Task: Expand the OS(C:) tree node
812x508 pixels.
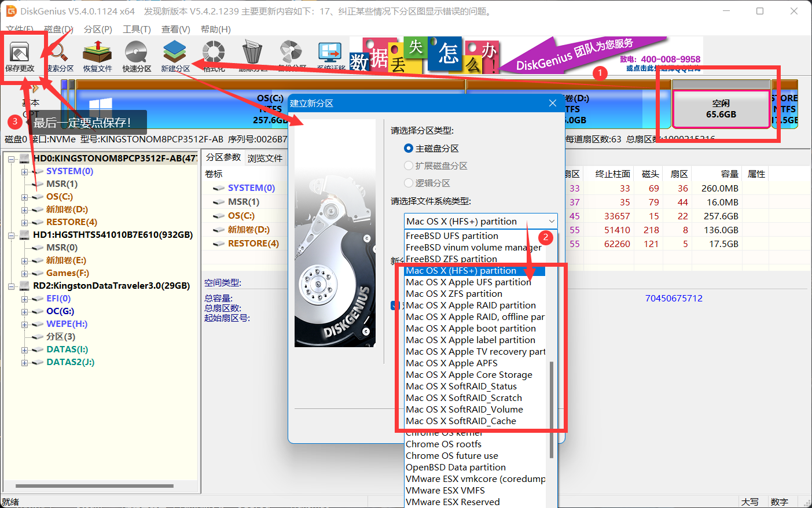Action: (24, 197)
